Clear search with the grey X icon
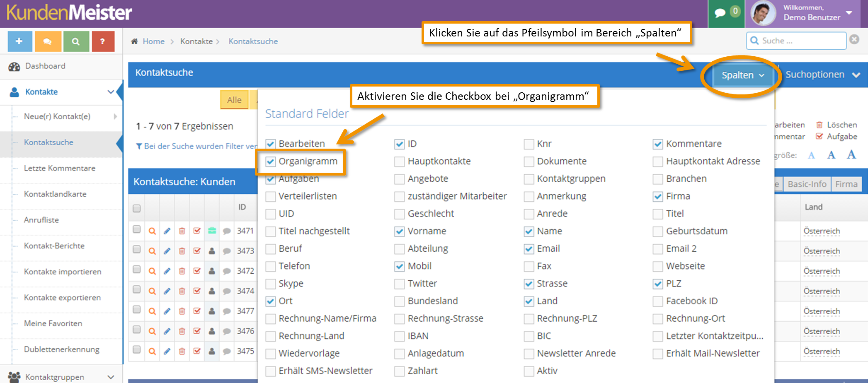The height and width of the screenshot is (383, 868). 854,39
